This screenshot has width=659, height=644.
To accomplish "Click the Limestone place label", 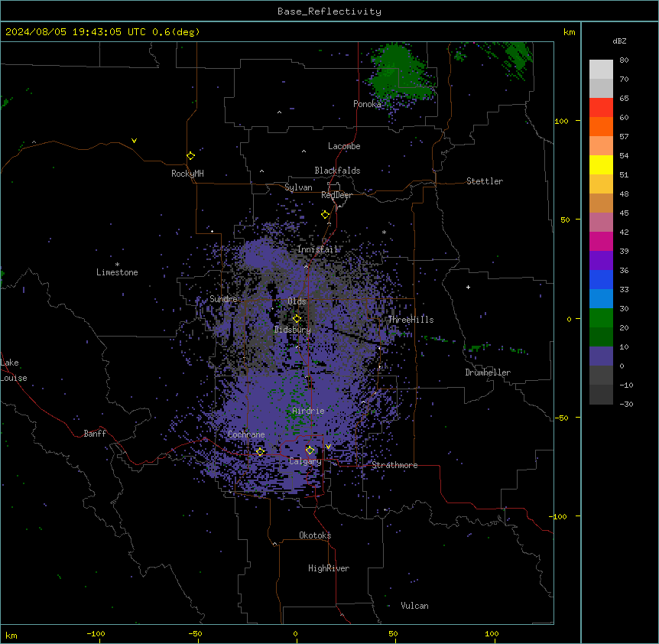I will (117, 272).
